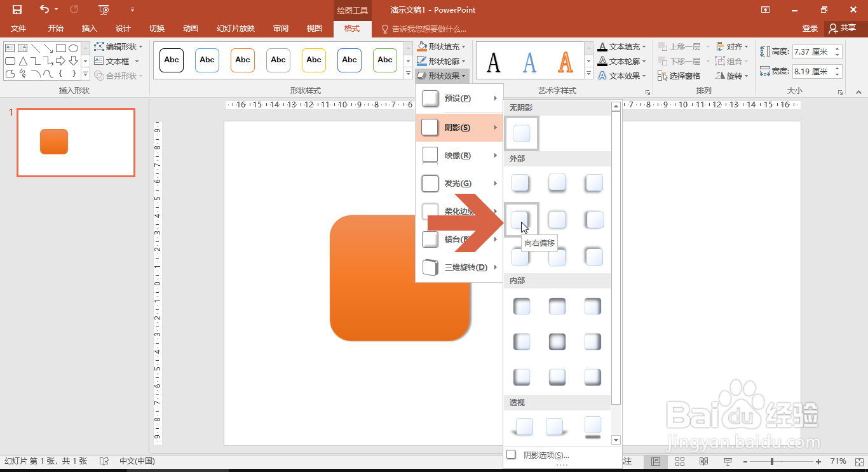Open the 选择窗格 selection pane
Viewport: 868px width, 472px height.
pos(679,76)
